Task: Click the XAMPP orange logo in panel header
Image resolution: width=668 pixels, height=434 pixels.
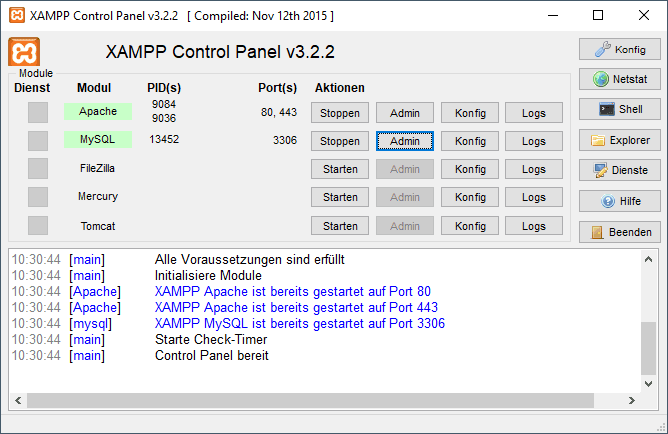Action: click(x=25, y=52)
